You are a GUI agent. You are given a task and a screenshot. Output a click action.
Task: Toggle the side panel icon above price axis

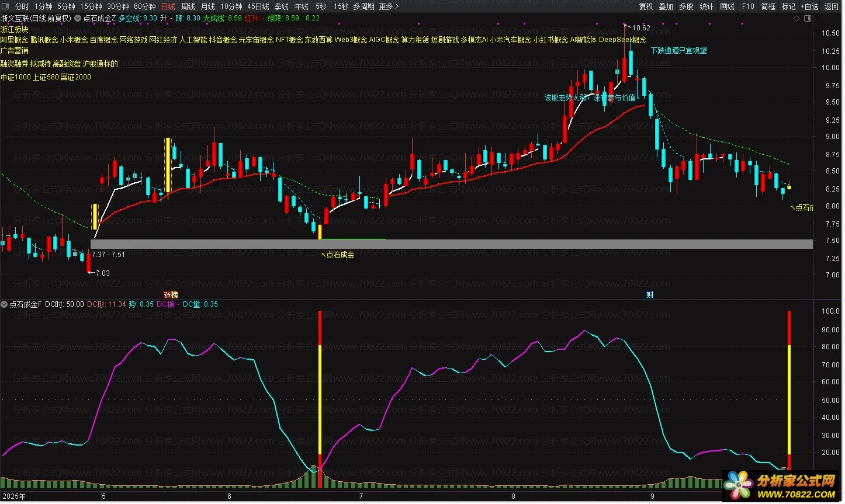808,18
